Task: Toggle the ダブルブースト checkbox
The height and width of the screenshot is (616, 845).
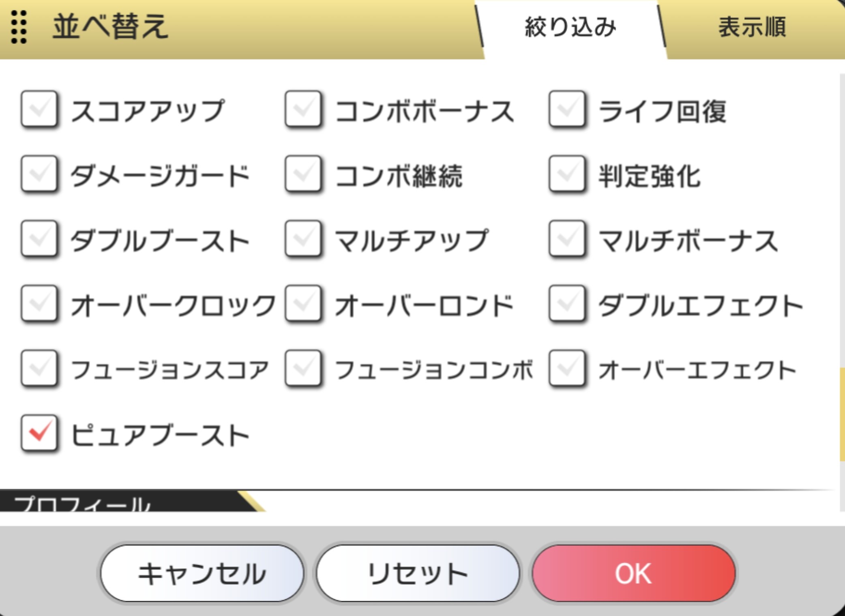Action: (39, 239)
